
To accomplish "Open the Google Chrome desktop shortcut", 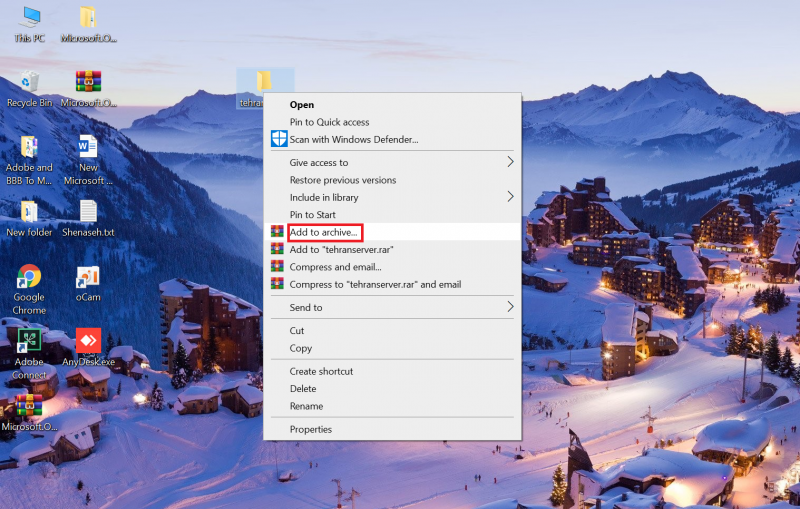I will pos(29,277).
